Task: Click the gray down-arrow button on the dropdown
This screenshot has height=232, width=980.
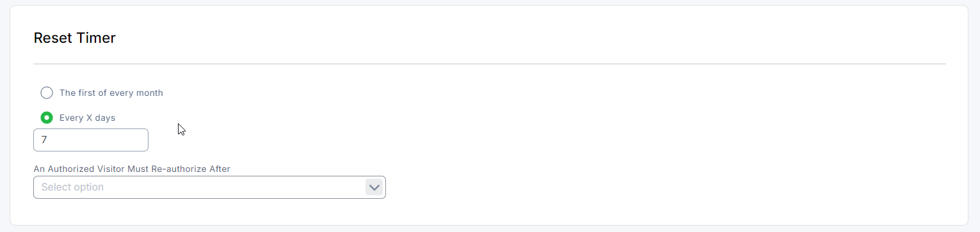Action: (x=374, y=187)
